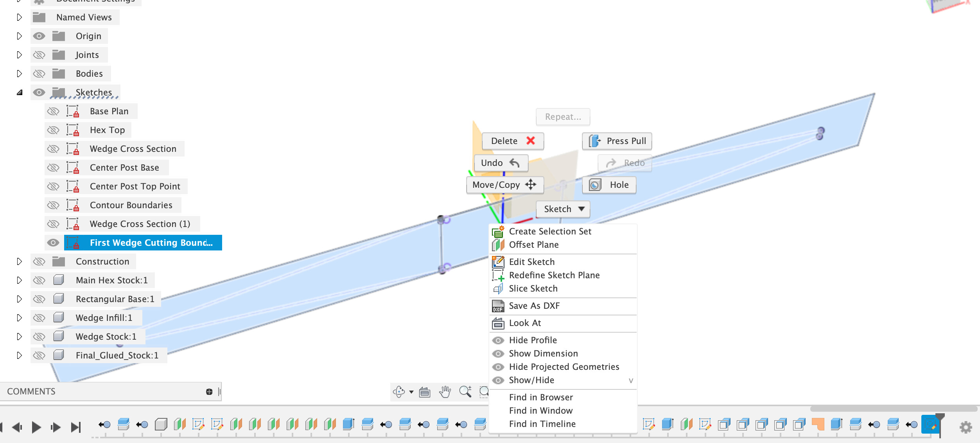Step back one timeline feature
Screen dimensions: 980x443
click(17, 427)
